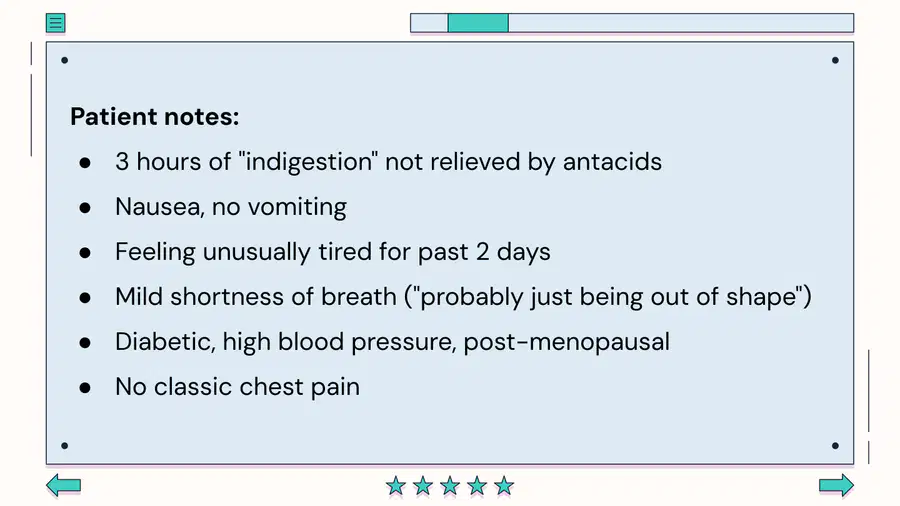Select the fifth star rating
This screenshot has height=506, width=900.
click(504, 486)
